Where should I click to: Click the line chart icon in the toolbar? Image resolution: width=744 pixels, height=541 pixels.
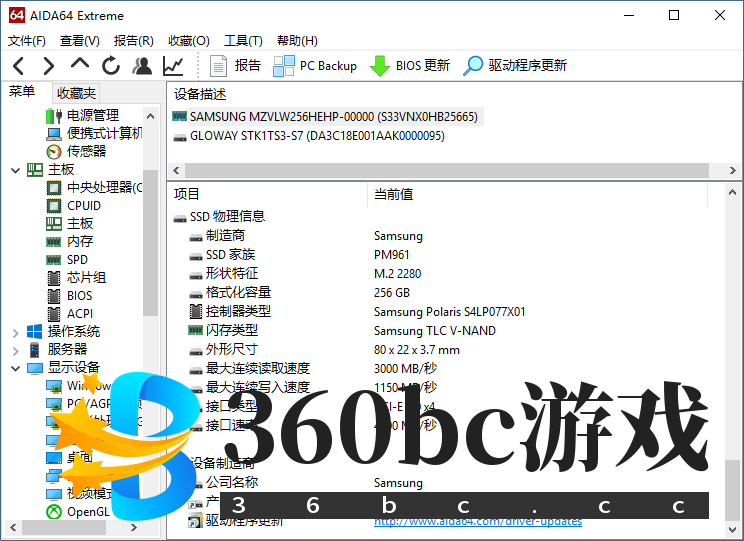click(173, 66)
